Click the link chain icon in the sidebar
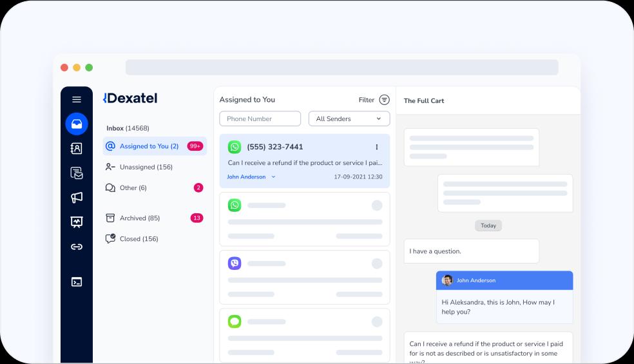 click(77, 247)
